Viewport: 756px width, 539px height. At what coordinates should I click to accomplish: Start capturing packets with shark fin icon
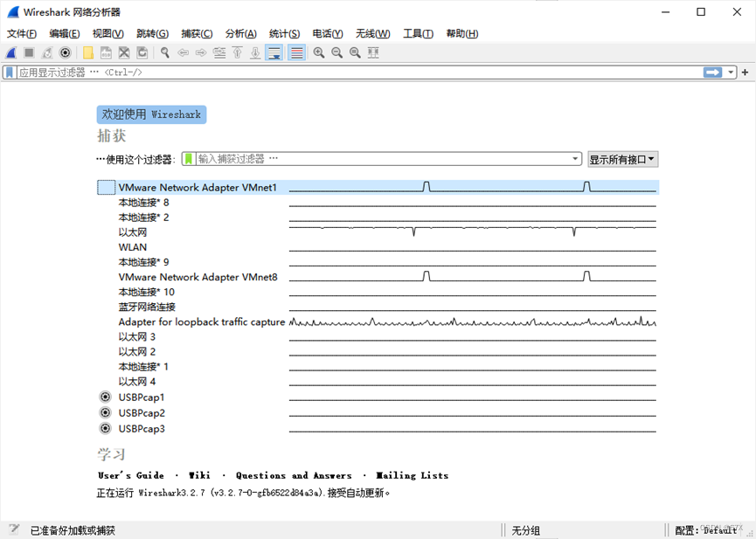[x=11, y=52]
